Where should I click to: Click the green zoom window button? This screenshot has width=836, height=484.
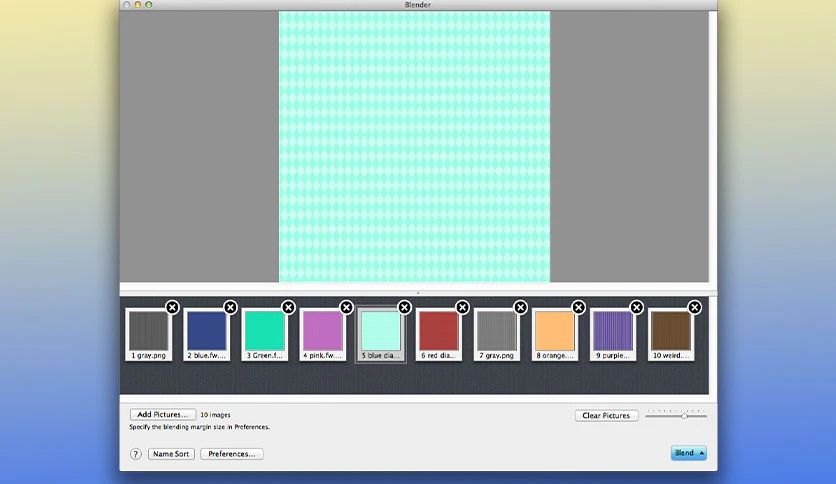click(x=149, y=4)
